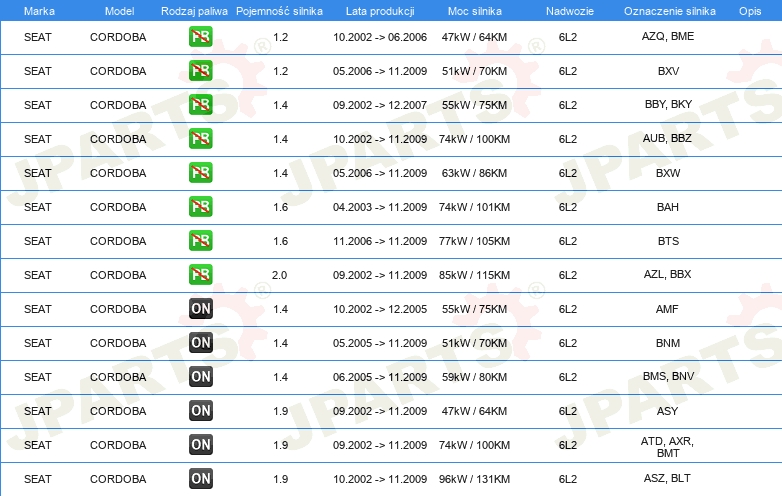Click the diesel ON icon for ATD, AXR, BMT
The width and height of the screenshot is (782, 496).
point(200,445)
